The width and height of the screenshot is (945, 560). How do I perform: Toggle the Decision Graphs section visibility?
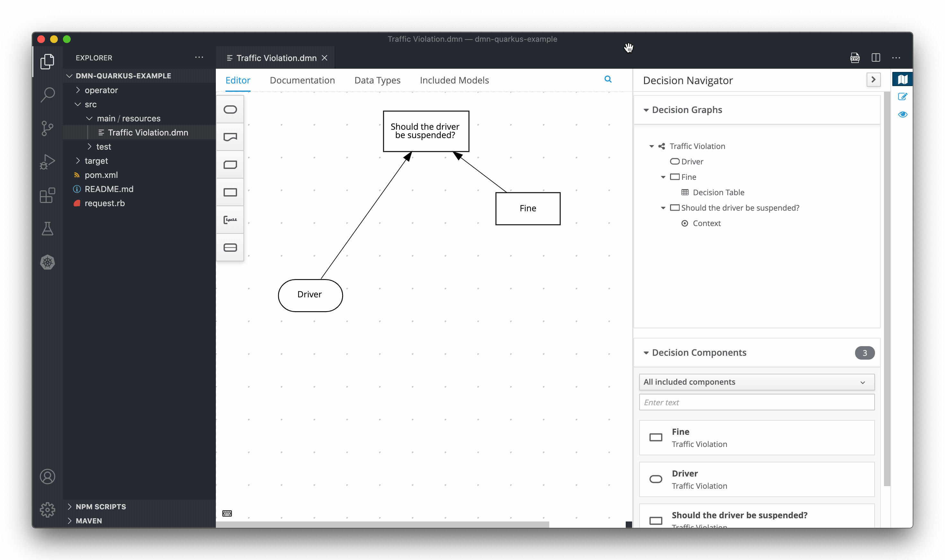(646, 109)
